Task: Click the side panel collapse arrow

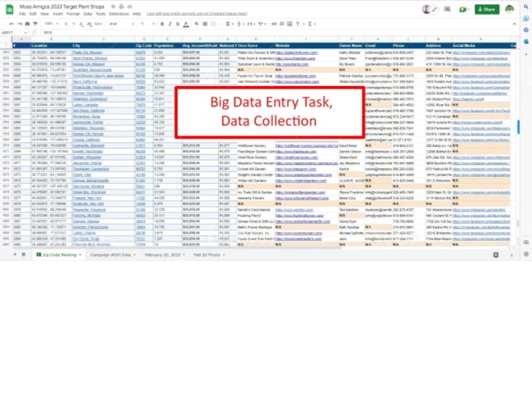Action: [x=512, y=255]
